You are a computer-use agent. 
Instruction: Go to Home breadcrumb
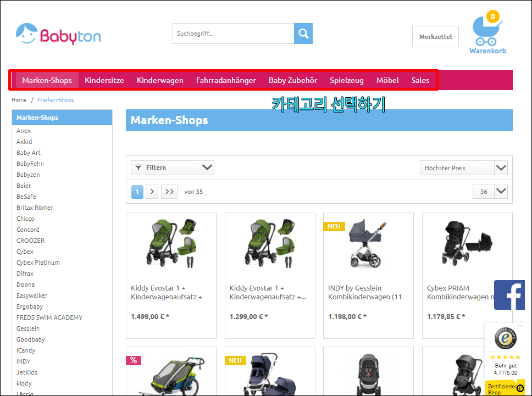[x=19, y=99]
